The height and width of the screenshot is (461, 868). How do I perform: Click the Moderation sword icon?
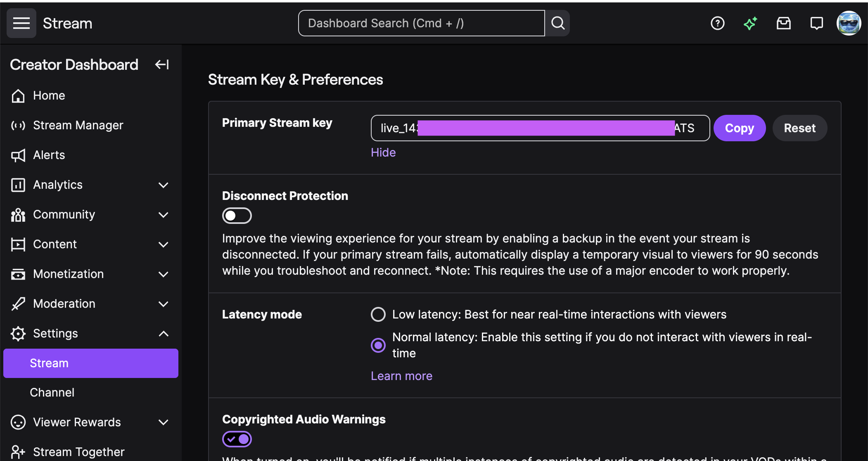click(x=18, y=304)
